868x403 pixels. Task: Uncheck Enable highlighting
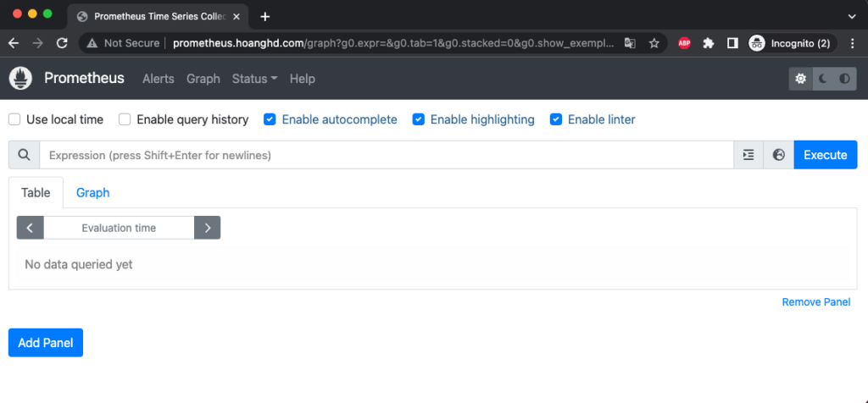(x=419, y=119)
